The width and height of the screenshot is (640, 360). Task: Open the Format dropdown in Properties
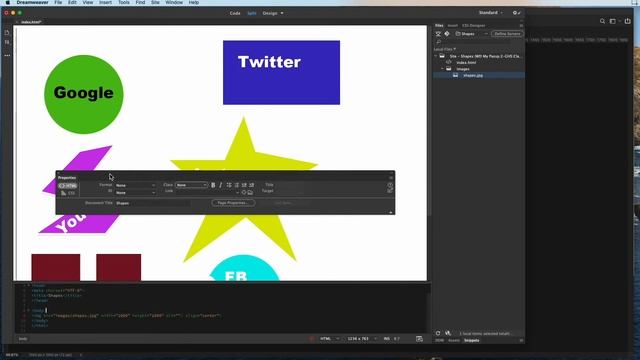click(x=135, y=185)
